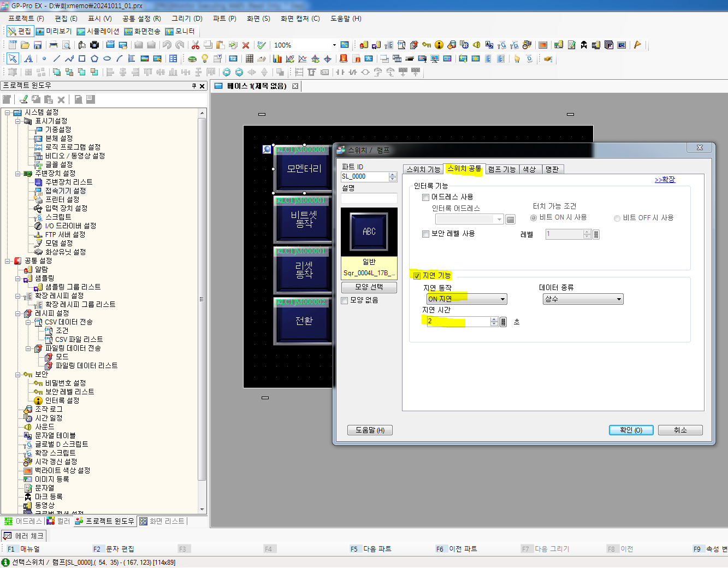Open the 프로젝트 (F) menu
728x568 pixels.
[26, 19]
